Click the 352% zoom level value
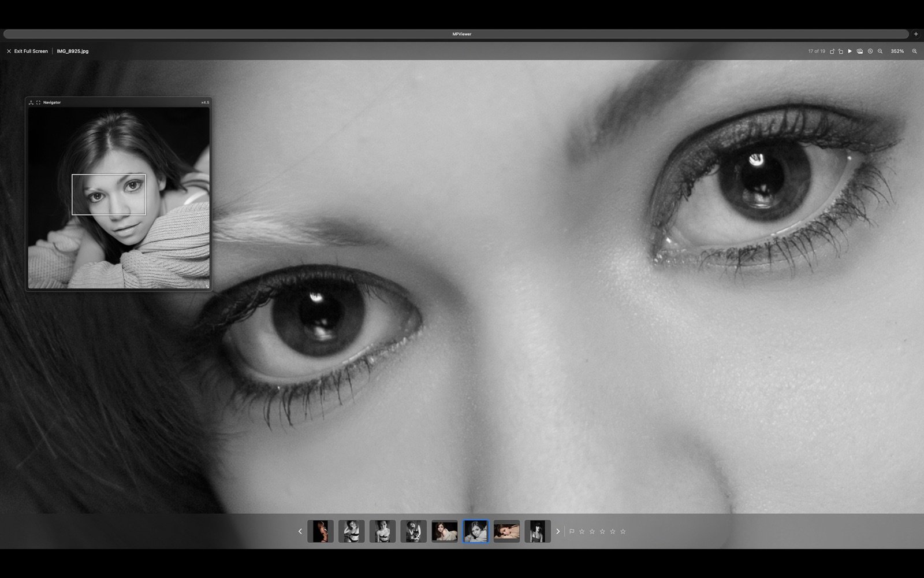 point(897,51)
